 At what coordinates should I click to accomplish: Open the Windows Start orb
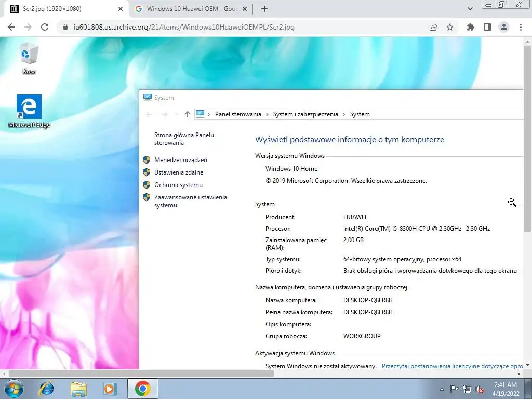pyautogui.click(x=14, y=389)
